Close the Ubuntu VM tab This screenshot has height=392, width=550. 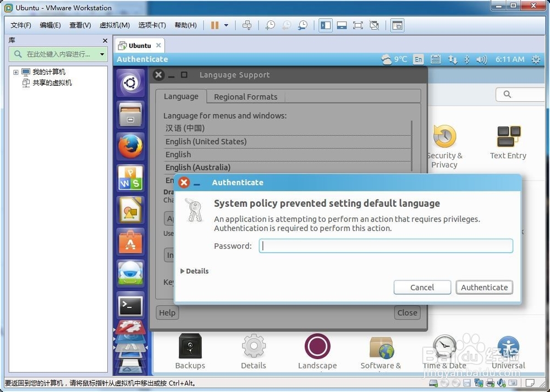point(158,45)
